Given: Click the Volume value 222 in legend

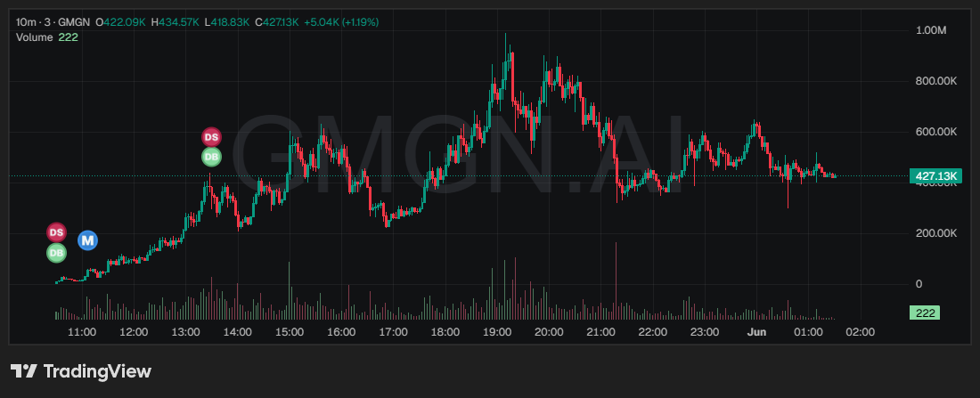Looking at the screenshot, I should [x=68, y=37].
